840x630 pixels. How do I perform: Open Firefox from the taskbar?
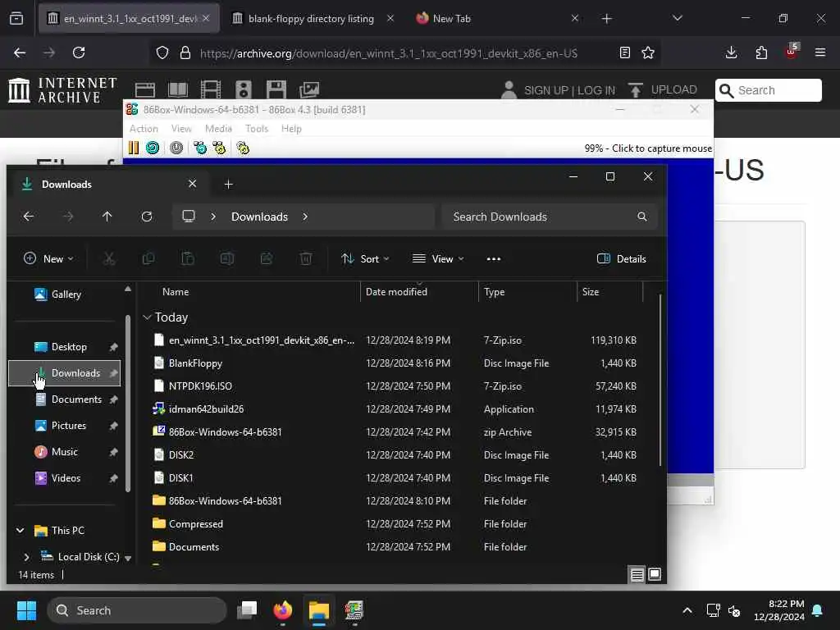[x=283, y=610]
